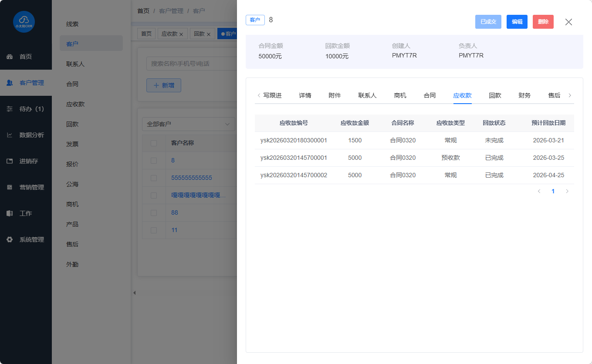592x364 pixels.
Task: Click the sliders icon beside 待办
Action: (10, 109)
